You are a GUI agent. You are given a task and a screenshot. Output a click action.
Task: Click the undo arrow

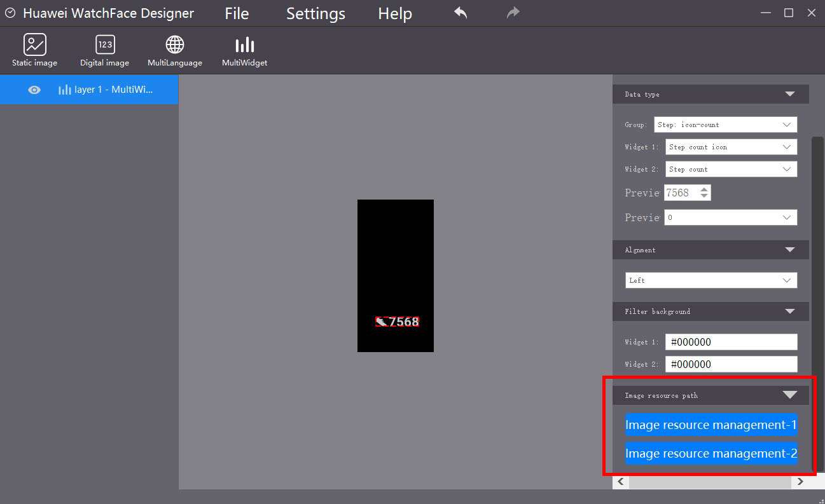point(461,13)
